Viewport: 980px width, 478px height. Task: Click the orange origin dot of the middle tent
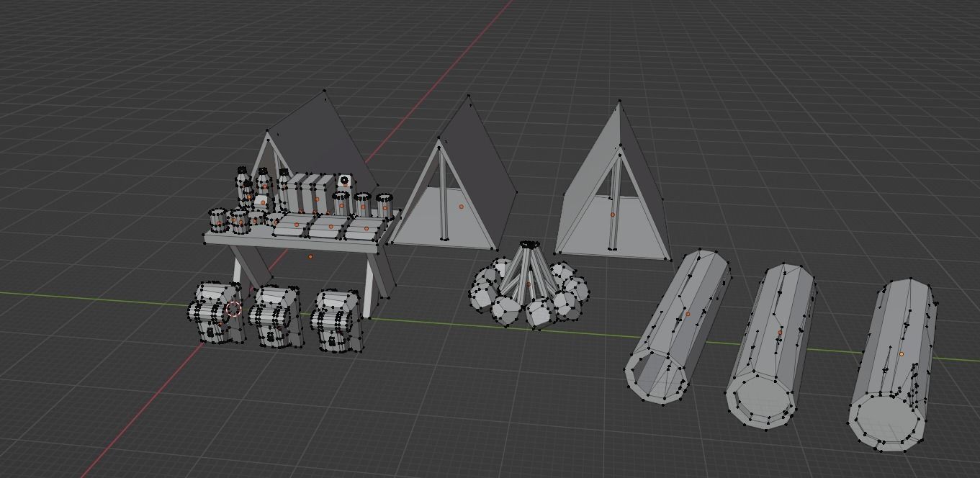(462, 207)
